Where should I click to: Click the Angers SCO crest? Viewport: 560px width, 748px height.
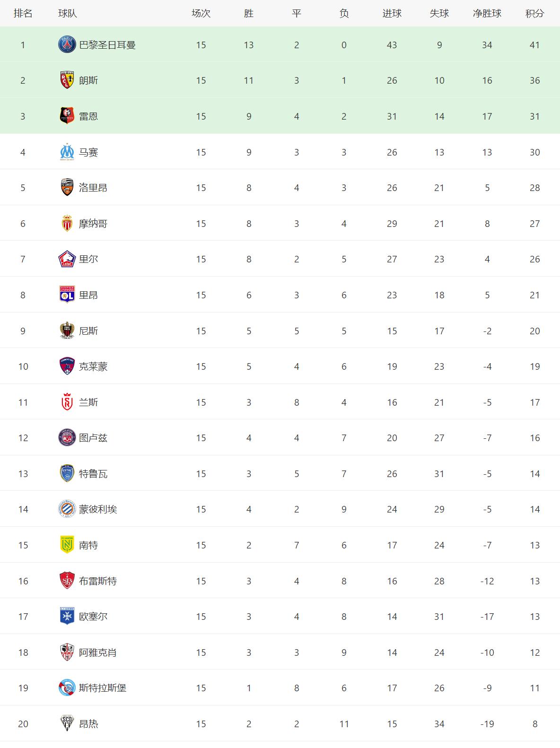[x=67, y=724]
